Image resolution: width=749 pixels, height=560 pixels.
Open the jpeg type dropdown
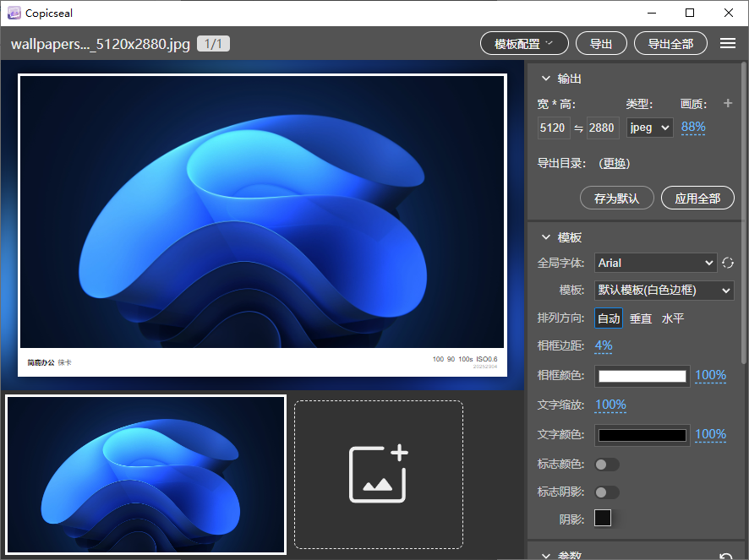(649, 128)
